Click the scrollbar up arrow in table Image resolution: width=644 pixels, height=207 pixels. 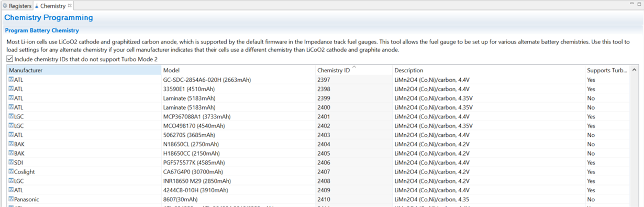[x=635, y=70]
